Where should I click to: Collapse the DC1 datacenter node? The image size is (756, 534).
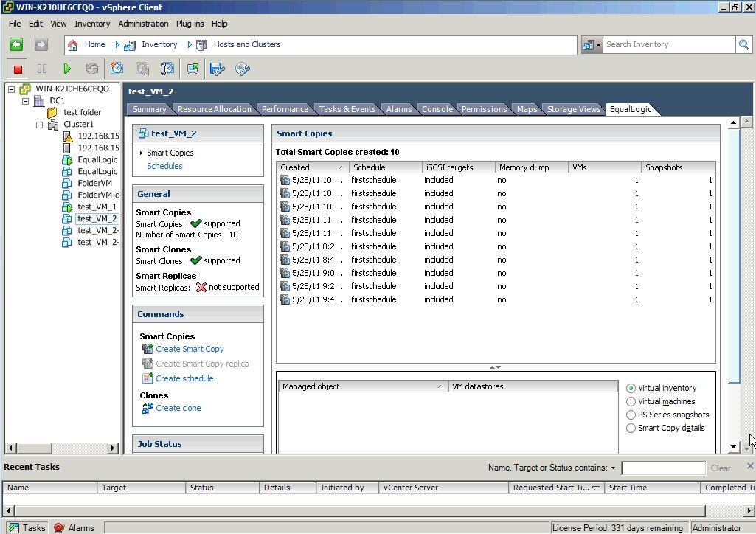click(25, 101)
